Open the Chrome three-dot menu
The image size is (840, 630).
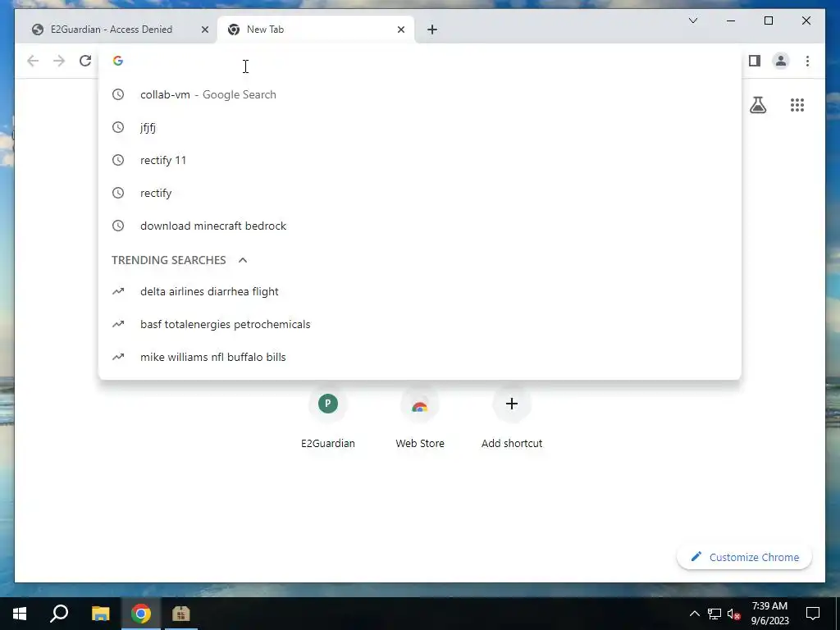807,61
